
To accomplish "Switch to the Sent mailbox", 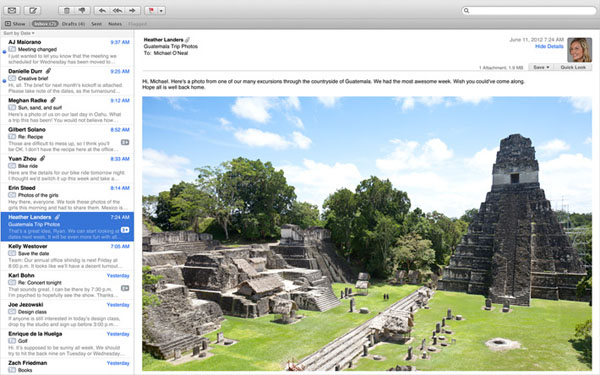I will click(x=96, y=24).
